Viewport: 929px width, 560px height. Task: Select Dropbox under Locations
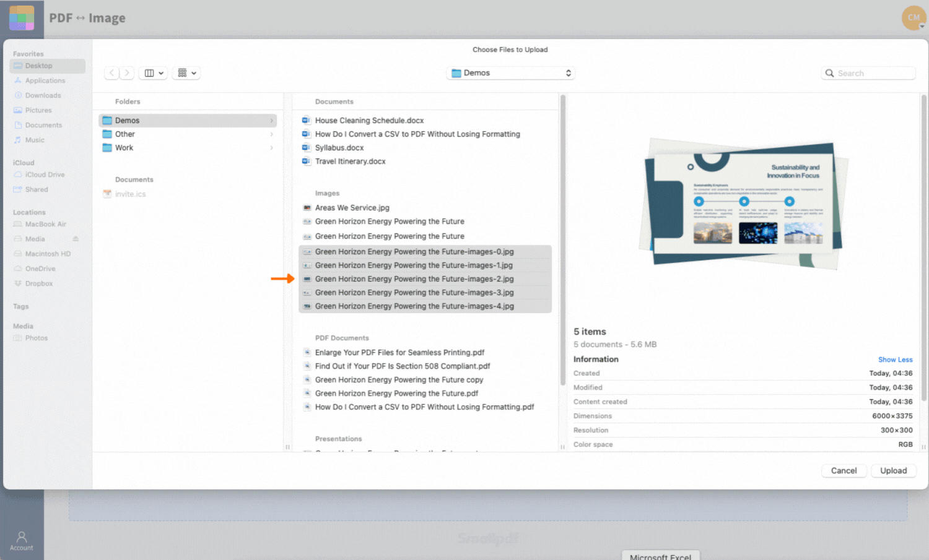[x=38, y=283]
